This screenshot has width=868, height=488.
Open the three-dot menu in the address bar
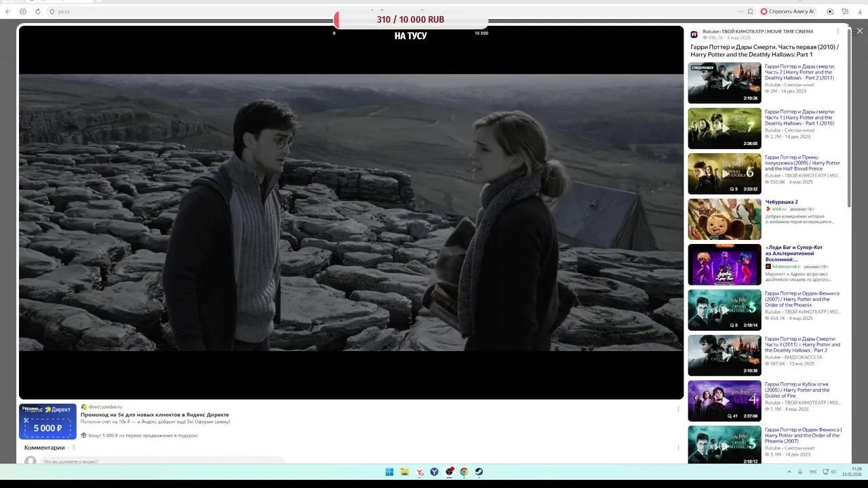(741, 12)
